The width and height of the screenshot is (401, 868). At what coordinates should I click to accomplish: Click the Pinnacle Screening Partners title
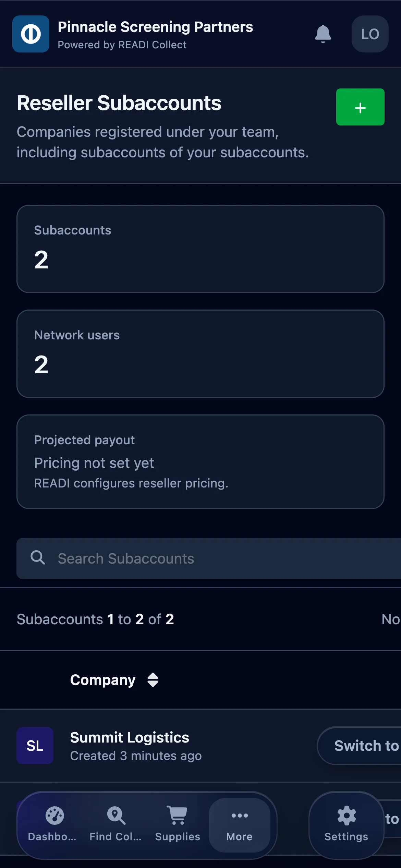(155, 27)
